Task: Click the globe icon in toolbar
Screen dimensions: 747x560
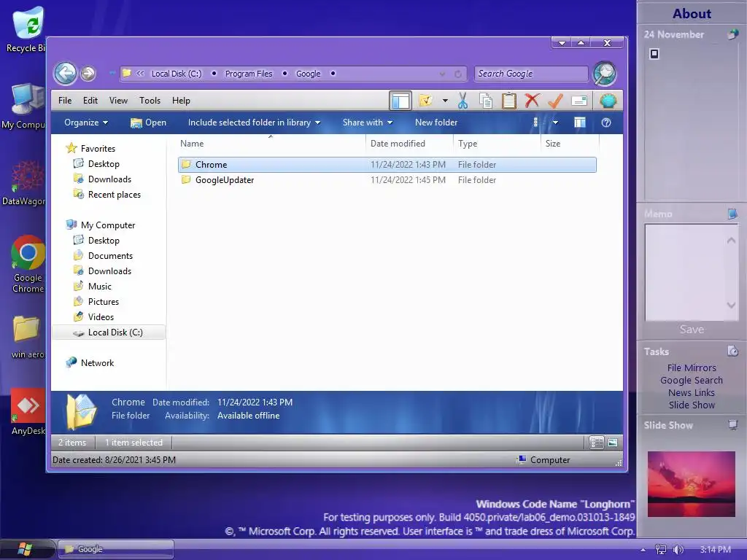Action: [608, 101]
